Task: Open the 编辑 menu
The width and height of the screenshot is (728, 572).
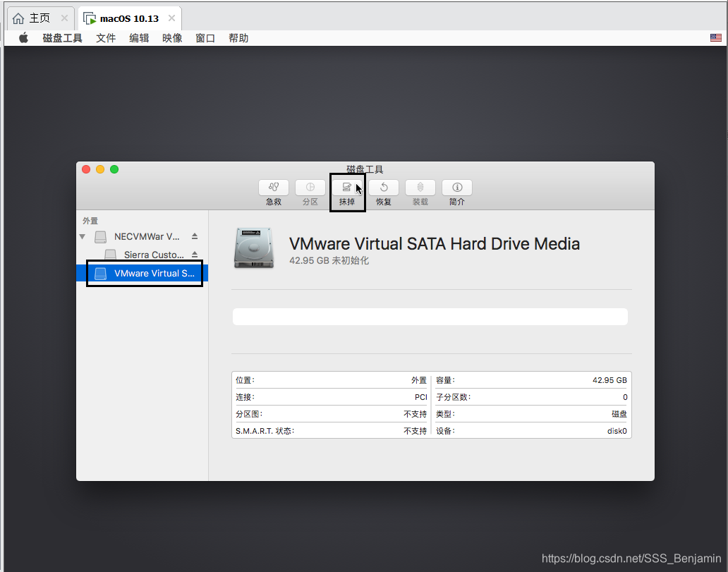Action: pyautogui.click(x=139, y=38)
